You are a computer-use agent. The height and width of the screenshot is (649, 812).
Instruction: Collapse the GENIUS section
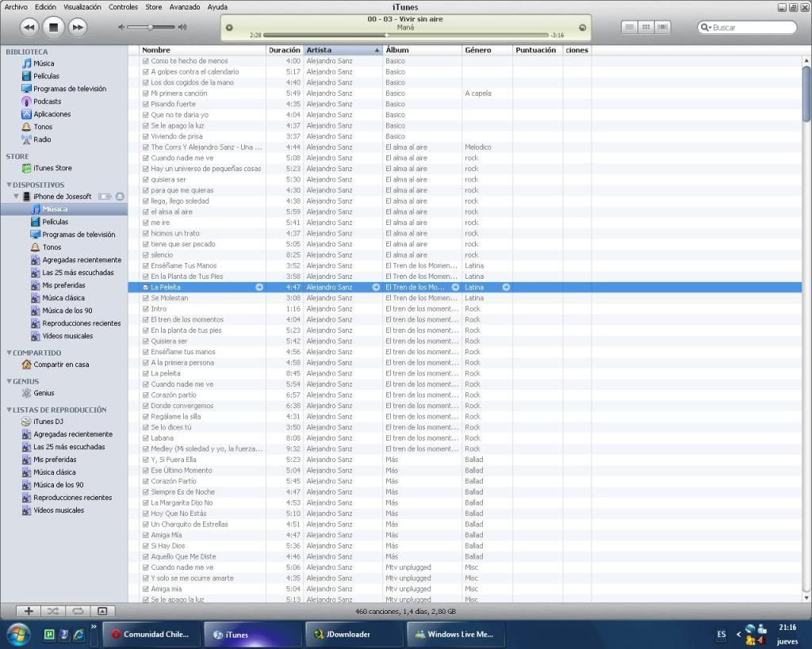pyautogui.click(x=9, y=381)
